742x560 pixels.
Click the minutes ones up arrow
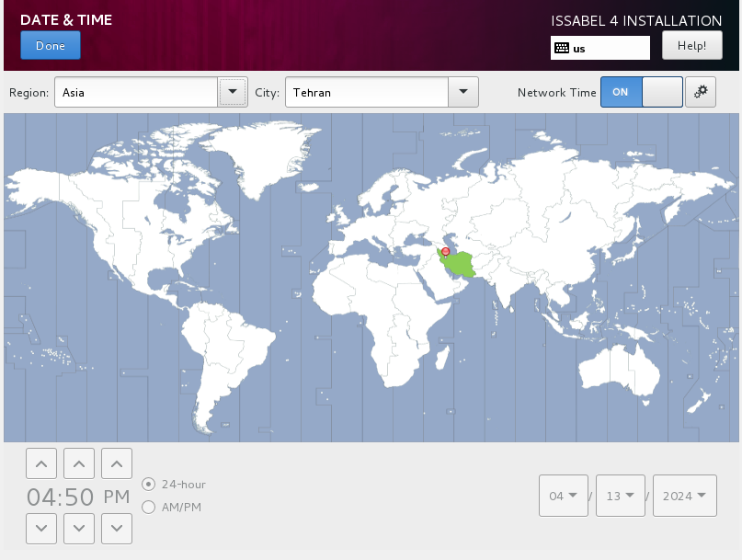(x=116, y=464)
